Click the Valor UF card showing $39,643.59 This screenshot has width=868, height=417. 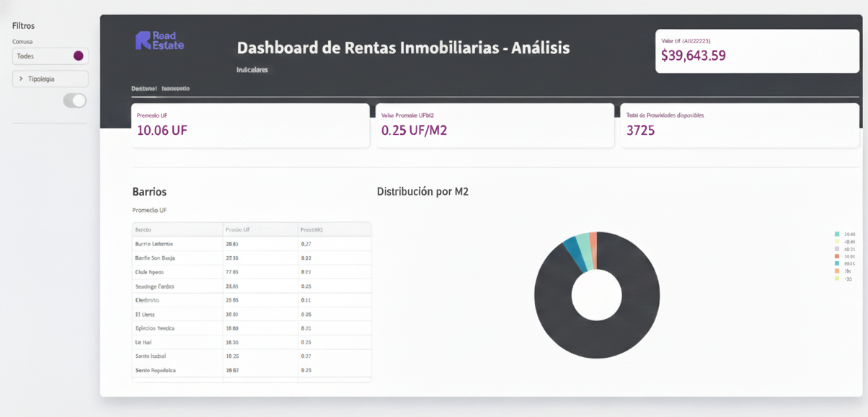click(756, 51)
